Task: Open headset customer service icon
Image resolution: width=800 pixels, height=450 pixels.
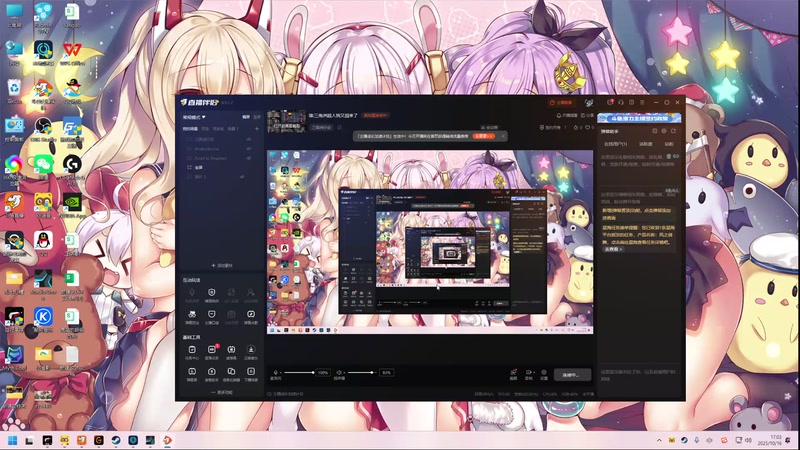Action: [x=621, y=102]
